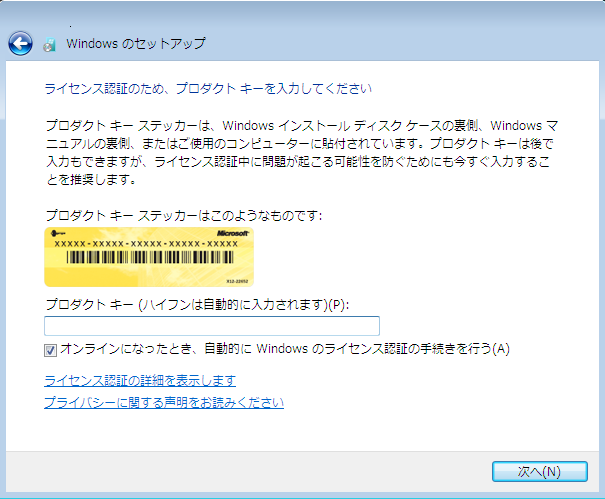Click the checkbox label about automatic online activation
The width and height of the screenshot is (605, 499).
pos(285,349)
